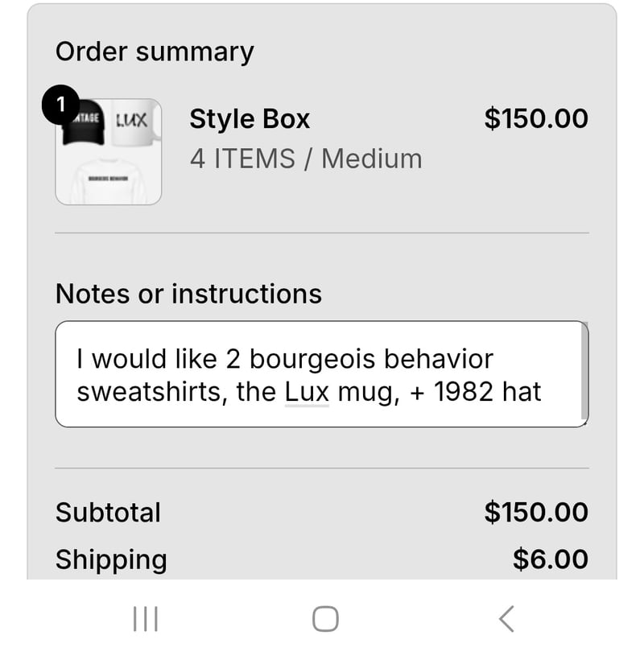Viewport: 644px width, 660px height.
Task: Tap the Order summary heading
Action: point(155,52)
